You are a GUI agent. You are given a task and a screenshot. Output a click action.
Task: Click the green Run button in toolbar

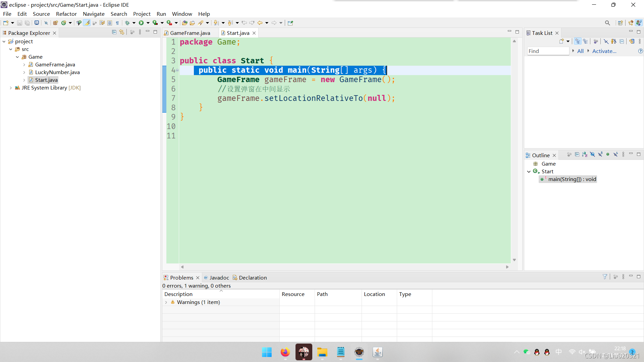point(141,23)
